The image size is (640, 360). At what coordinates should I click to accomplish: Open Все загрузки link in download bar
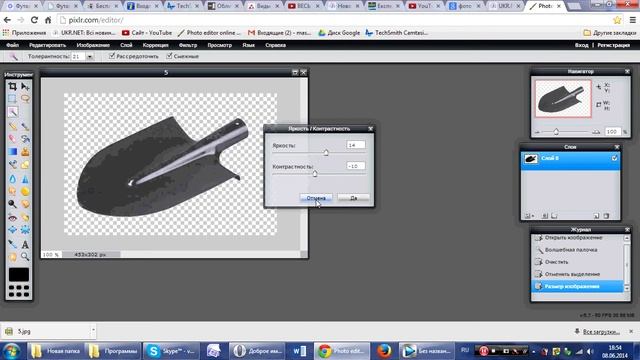(x=601, y=331)
